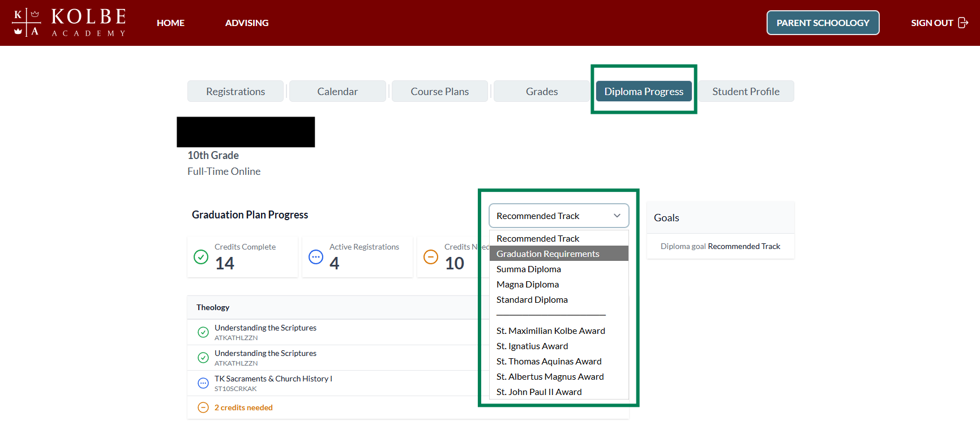Click the Full-Time Online label
980x425 pixels.
[224, 171]
